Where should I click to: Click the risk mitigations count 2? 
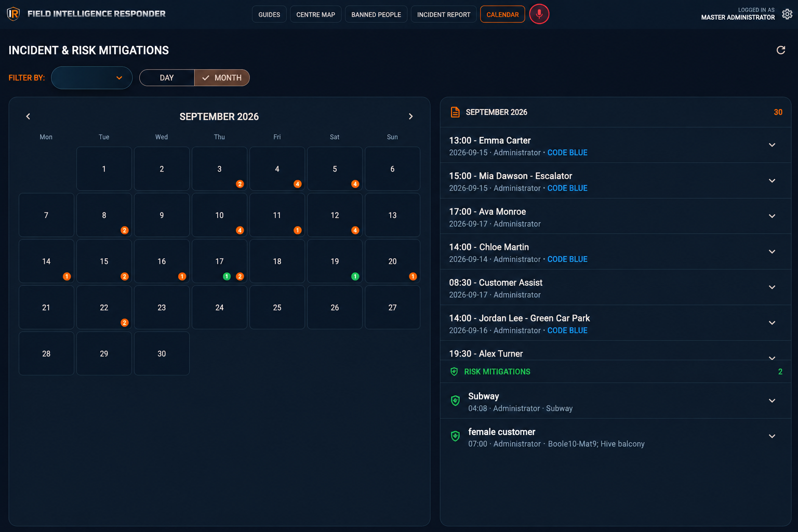click(x=780, y=371)
